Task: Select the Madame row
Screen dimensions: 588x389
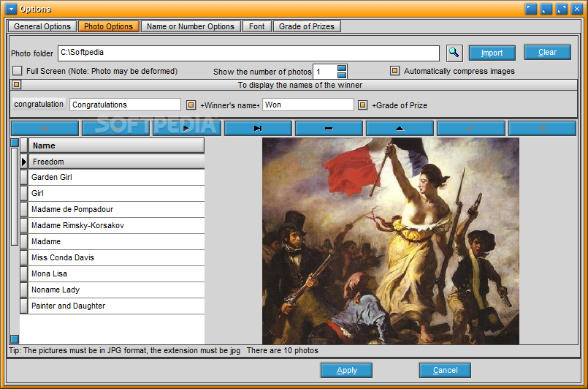Action: 117,242
